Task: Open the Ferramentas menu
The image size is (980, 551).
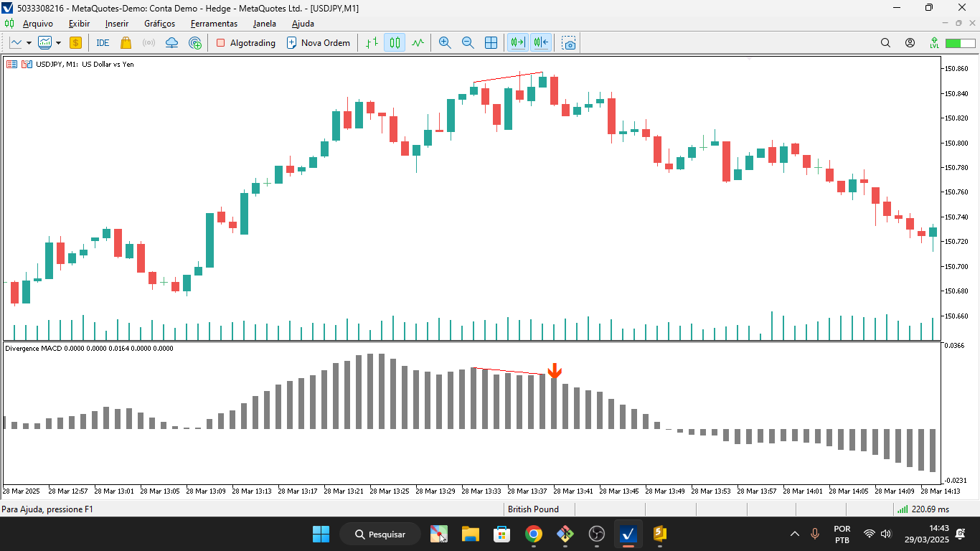Action: point(214,23)
